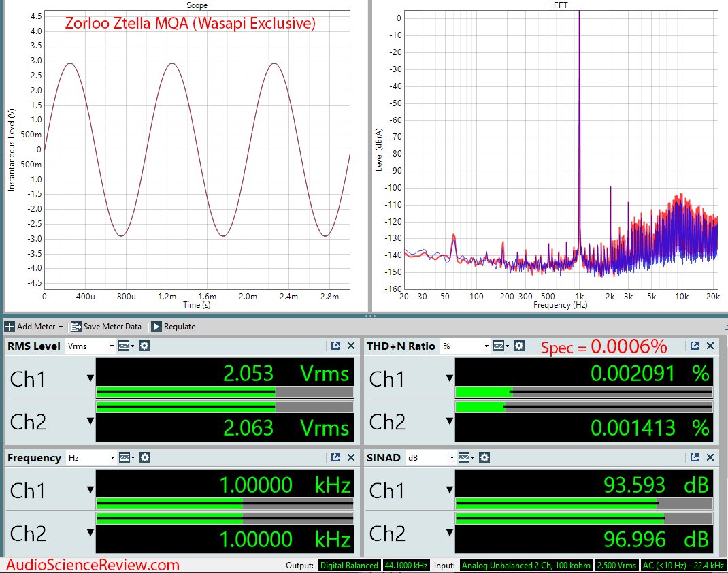The width and height of the screenshot is (728, 573).
Task: Open the Vrms unit dropdown for RMS Level
Action: [90, 346]
